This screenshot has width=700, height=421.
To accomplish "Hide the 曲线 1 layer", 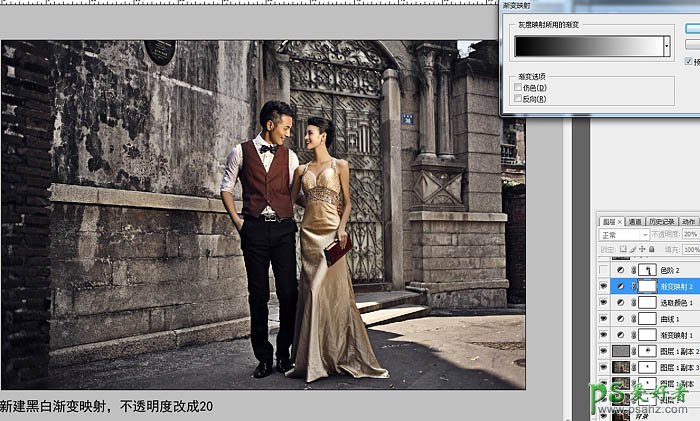I will click(x=604, y=318).
